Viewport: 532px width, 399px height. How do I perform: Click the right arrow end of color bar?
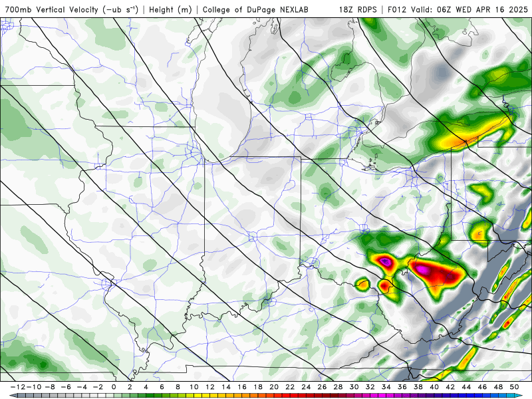[x=519, y=396]
